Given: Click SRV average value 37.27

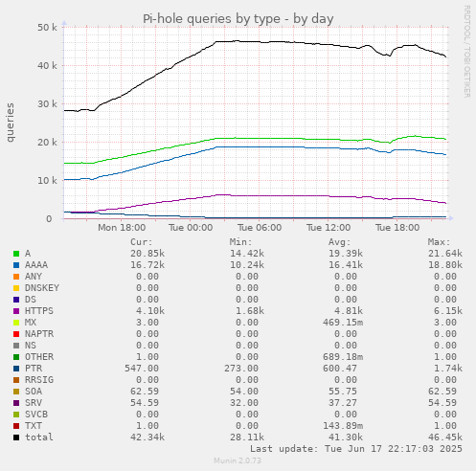Looking at the screenshot, I should tap(343, 403).
